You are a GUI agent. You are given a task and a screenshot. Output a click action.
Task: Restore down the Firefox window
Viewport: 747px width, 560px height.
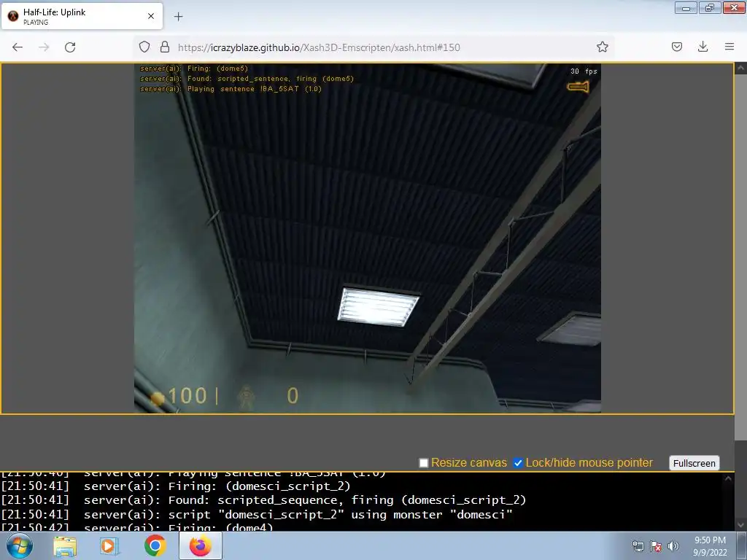tap(710, 7)
